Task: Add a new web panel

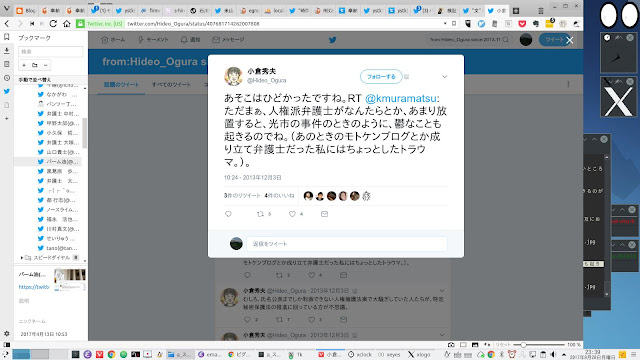Action: click(7, 118)
